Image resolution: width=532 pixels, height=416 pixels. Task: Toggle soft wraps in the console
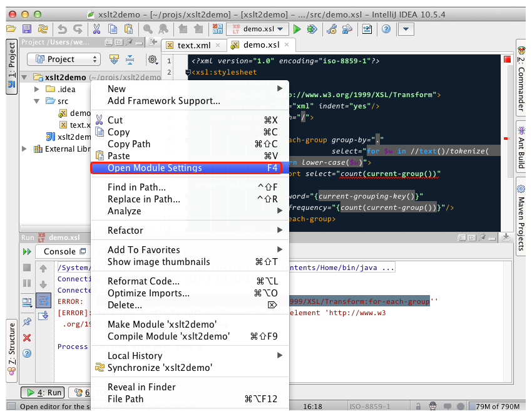point(43,300)
